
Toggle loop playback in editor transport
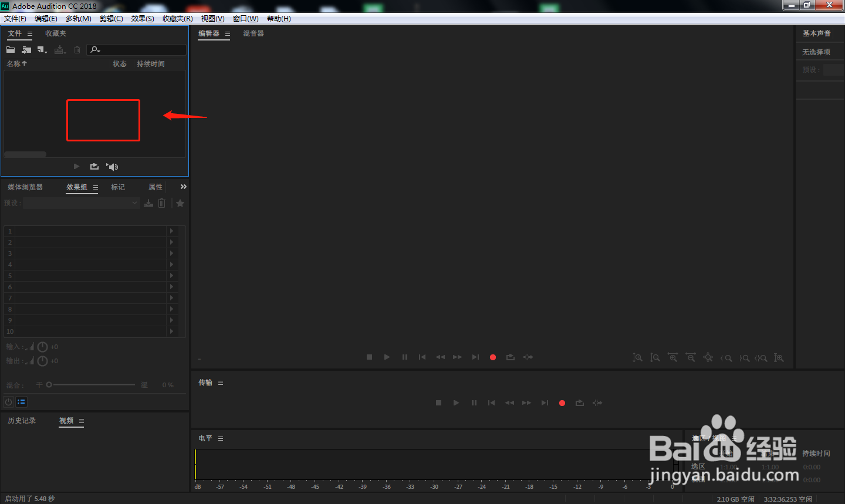(511, 357)
